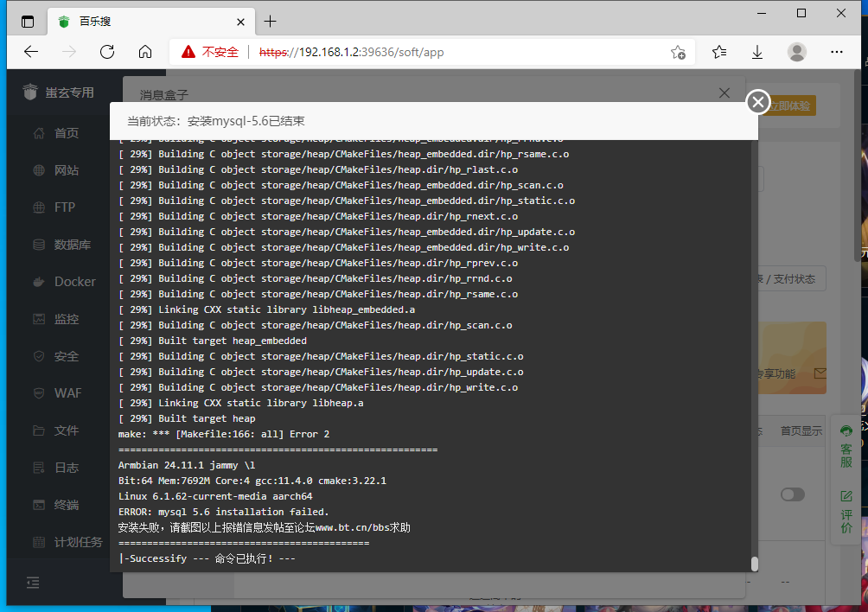The width and height of the screenshot is (868, 612).
Task: Open FTP in the sidebar
Action: pos(65,207)
